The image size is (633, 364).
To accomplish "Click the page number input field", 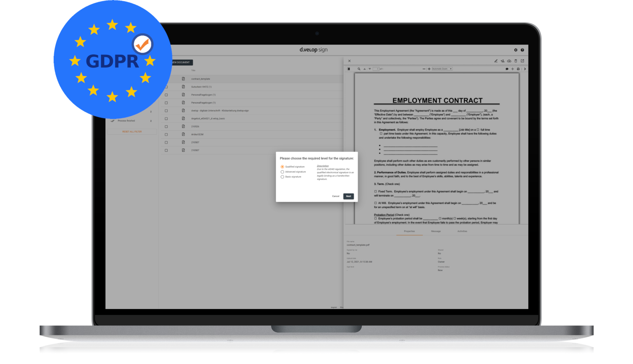I will tap(376, 69).
